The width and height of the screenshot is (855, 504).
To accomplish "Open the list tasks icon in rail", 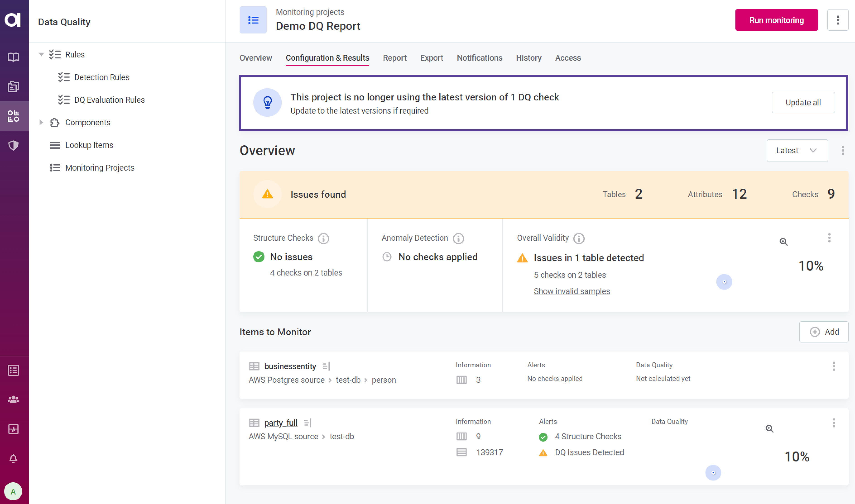I will [13, 371].
